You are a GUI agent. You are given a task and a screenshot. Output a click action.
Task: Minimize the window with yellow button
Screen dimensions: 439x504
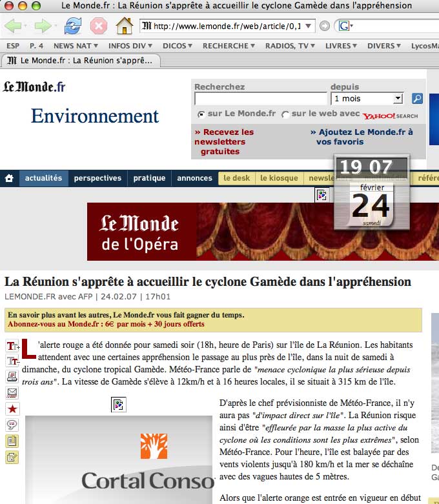23,5
